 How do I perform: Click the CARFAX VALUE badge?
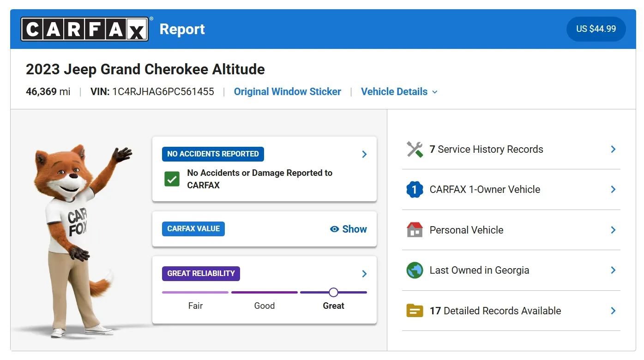point(193,229)
